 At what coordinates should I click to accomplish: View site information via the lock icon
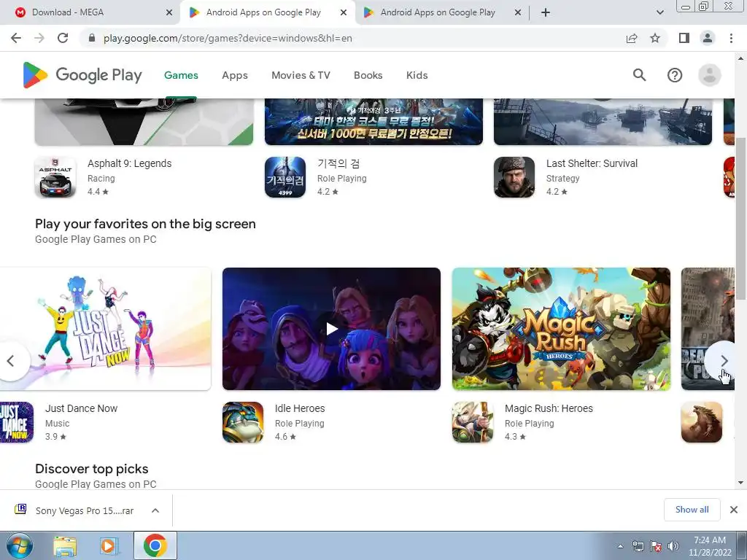click(x=93, y=38)
